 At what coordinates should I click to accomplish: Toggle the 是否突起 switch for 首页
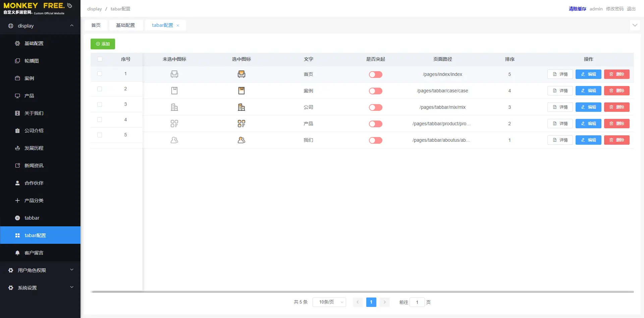point(375,75)
